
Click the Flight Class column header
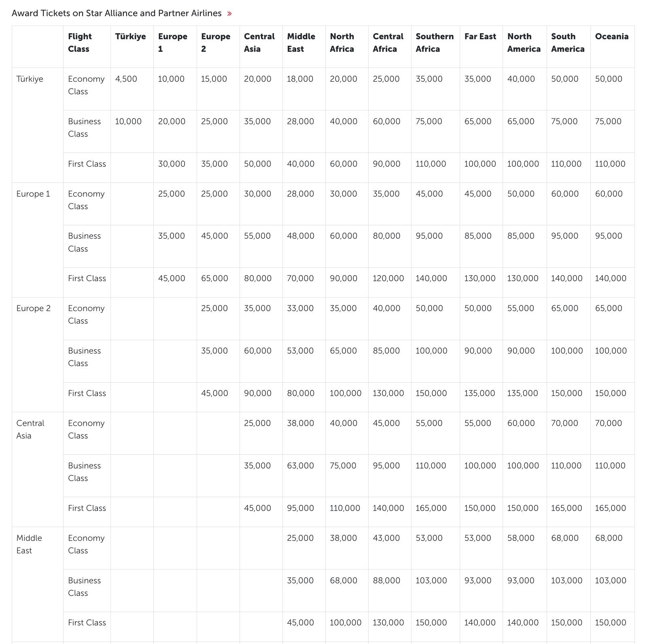[x=80, y=42]
